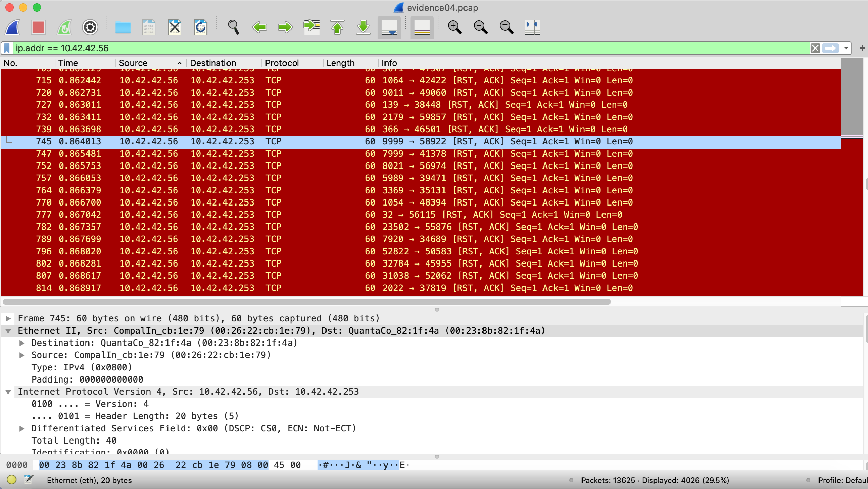Click the resize columns icon
This screenshot has height=489, width=868.
point(532,27)
